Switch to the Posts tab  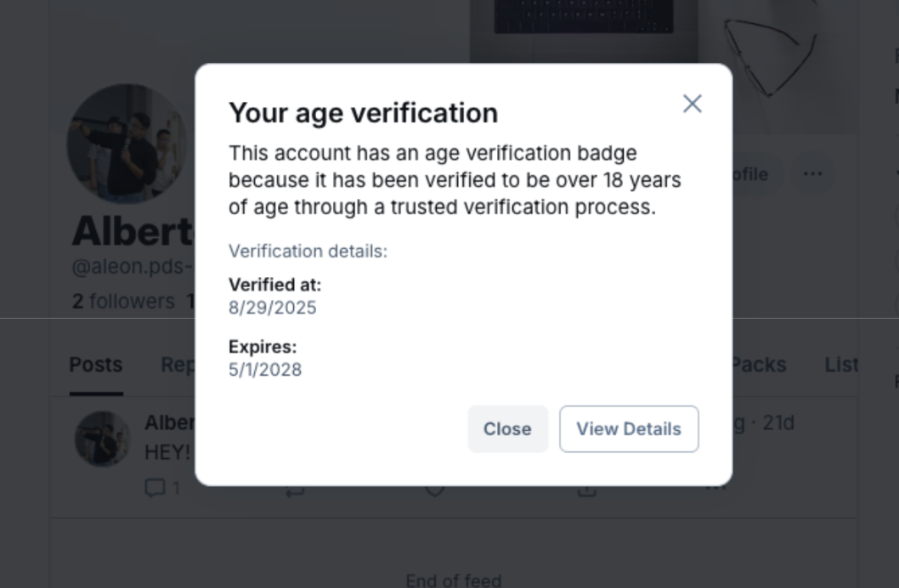click(96, 365)
